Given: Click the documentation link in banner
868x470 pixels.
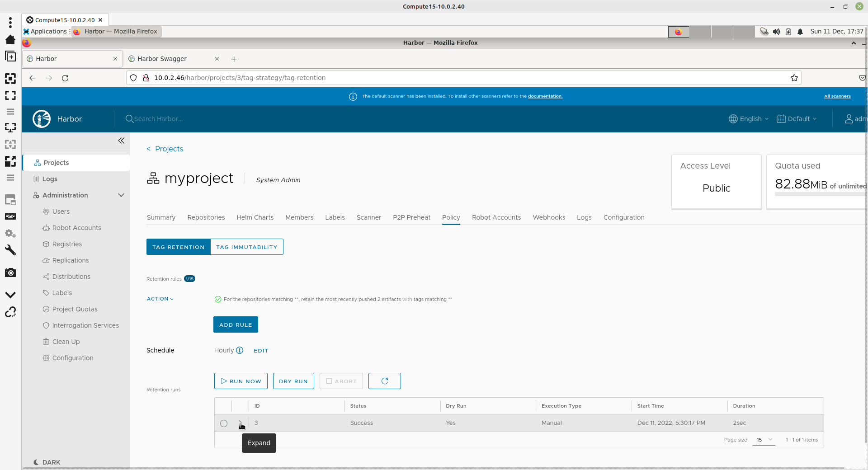Looking at the screenshot, I should [545, 96].
